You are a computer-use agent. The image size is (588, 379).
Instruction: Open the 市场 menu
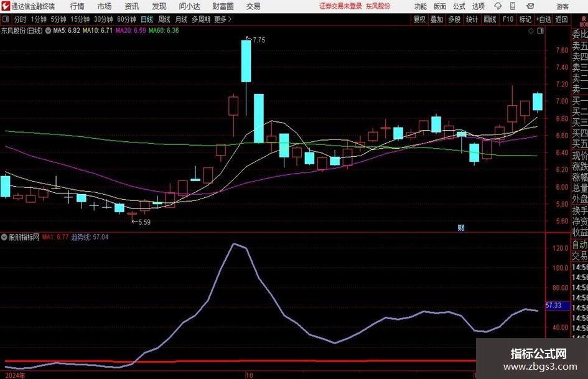point(105,6)
